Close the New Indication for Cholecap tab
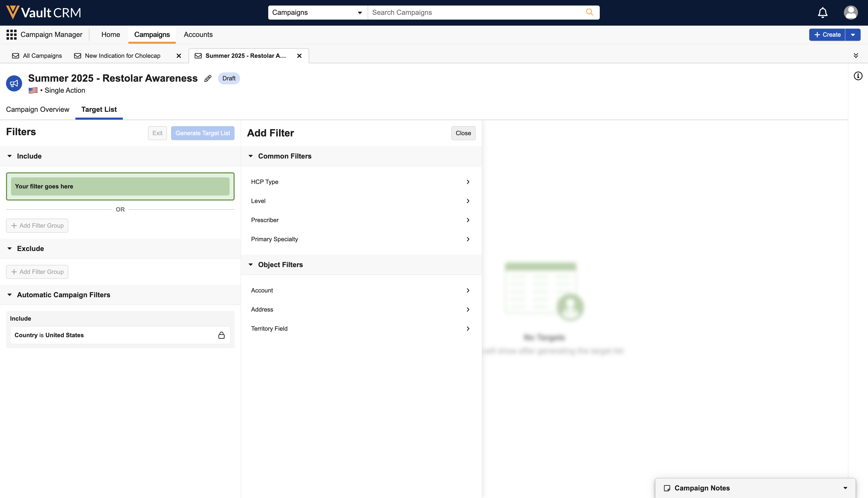 coord(179,56)
